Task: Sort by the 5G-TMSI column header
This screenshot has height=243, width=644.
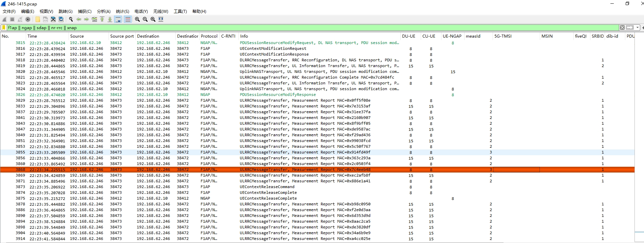Action: click(516, 36)
